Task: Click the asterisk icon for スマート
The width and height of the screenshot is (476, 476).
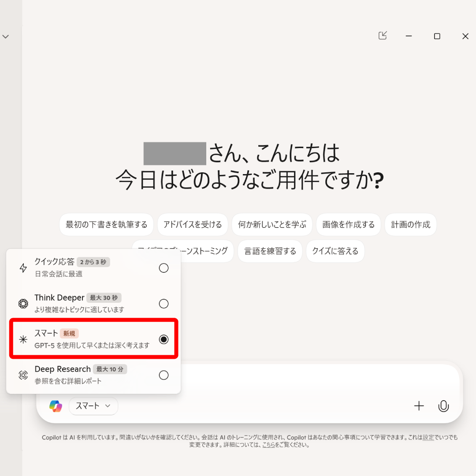Action: 23,339
